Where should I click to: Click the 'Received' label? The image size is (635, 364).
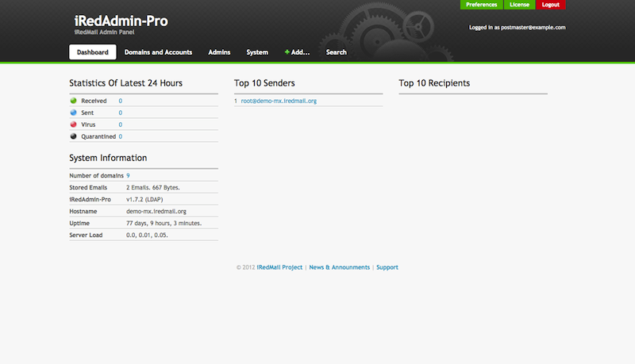point(94,101)
